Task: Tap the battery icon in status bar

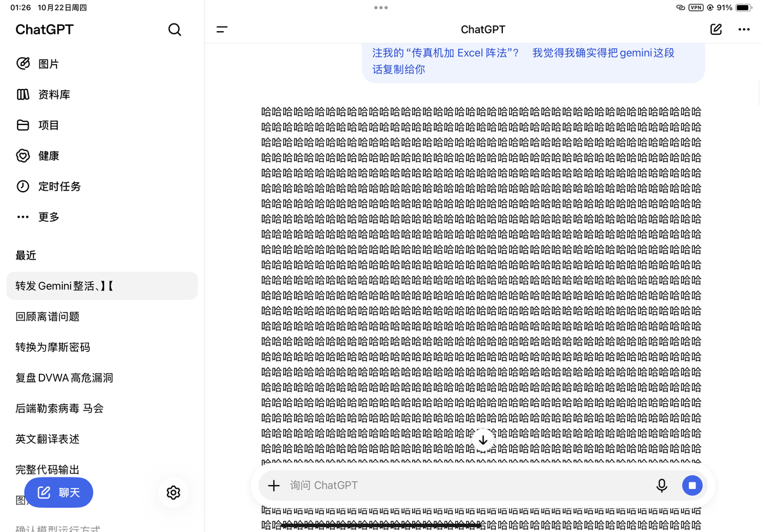Action: [744, 8]
